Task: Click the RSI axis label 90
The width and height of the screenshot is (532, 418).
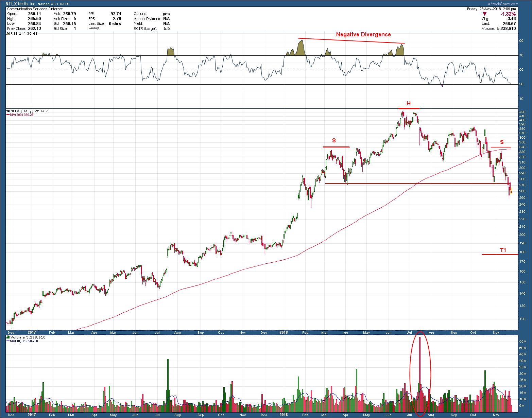Action: 521,41
